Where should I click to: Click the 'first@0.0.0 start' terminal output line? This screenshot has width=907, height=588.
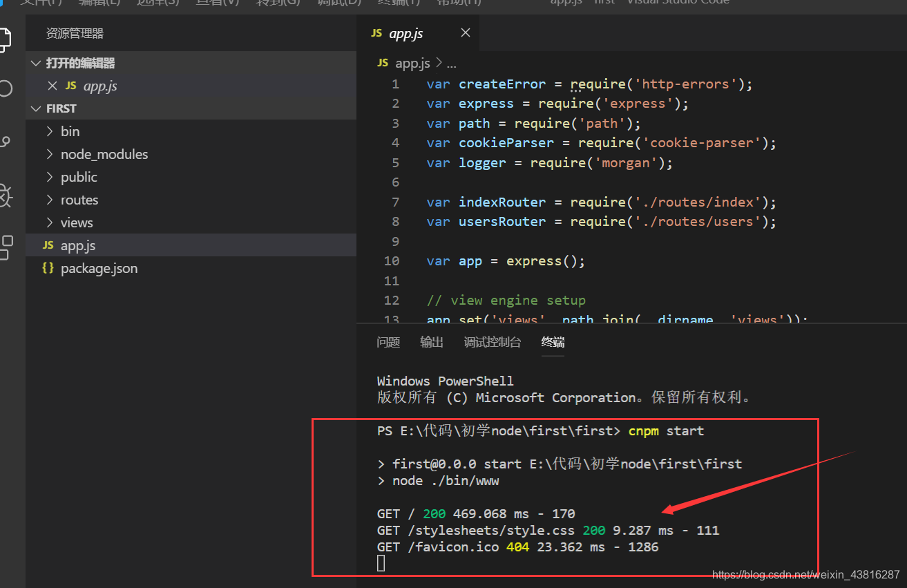tap(560, 464)
